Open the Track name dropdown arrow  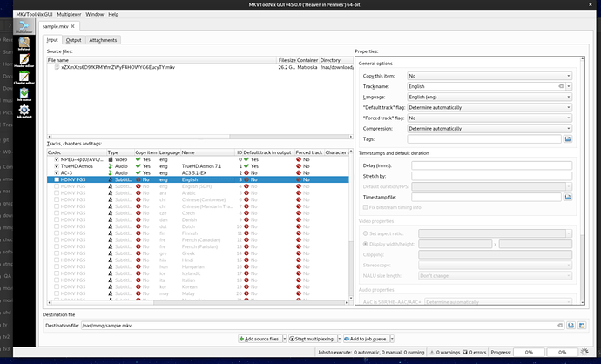point(569,86)
